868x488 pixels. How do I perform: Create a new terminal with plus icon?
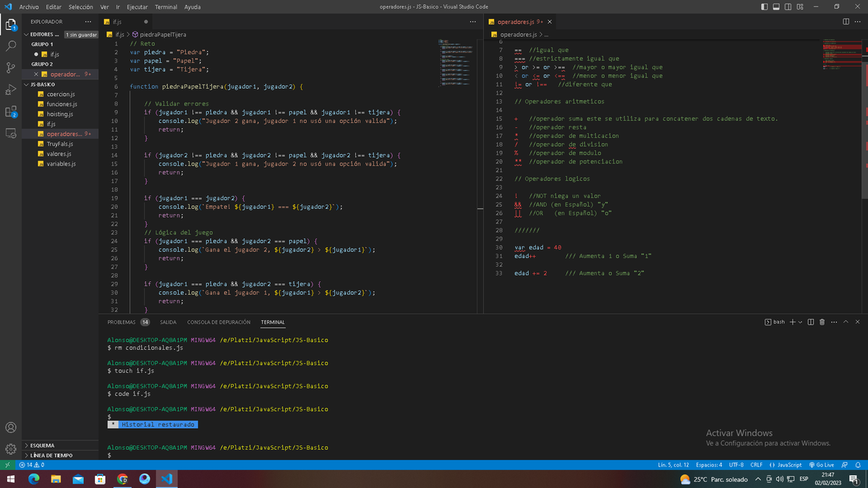(792, 322)
